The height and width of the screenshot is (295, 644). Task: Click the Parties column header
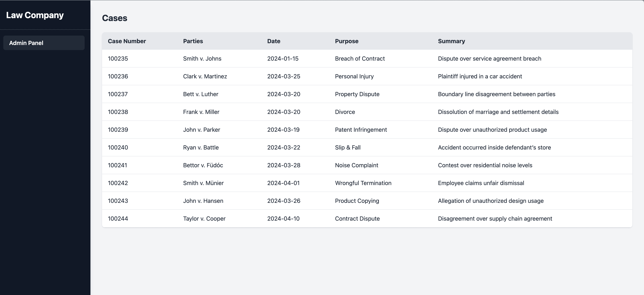tap(193, 41)
